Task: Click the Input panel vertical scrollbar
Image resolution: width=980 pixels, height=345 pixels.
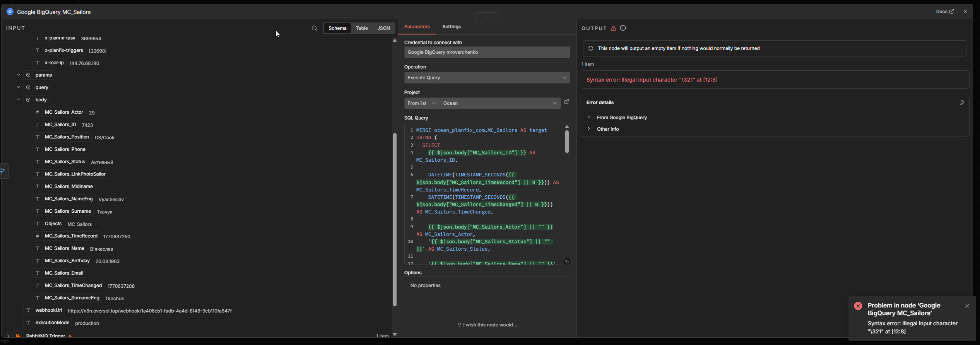Action: coord(394,219)
